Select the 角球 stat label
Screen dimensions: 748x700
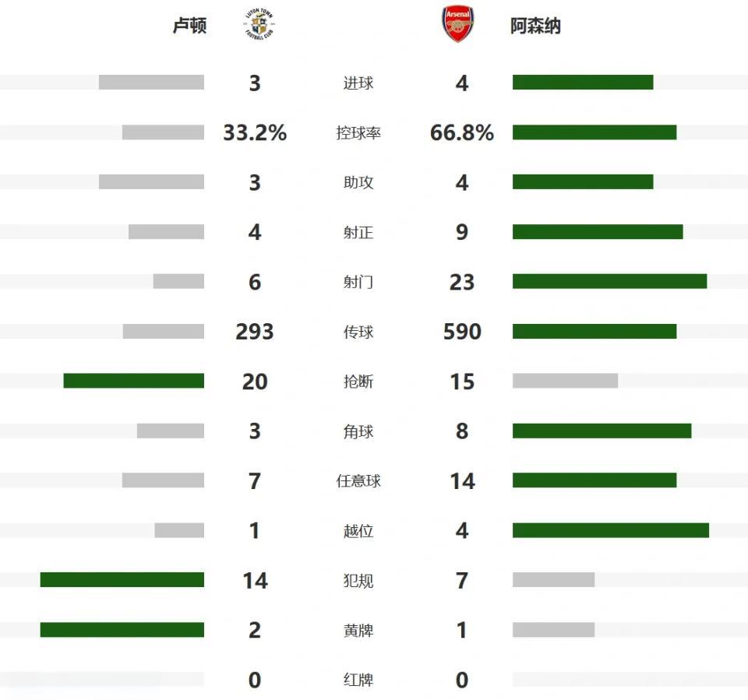[x=358, y=431]
